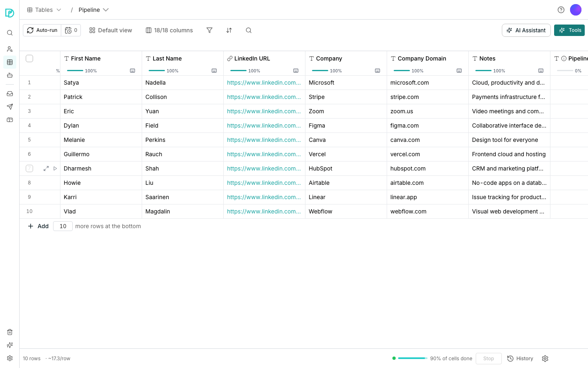Click Add to add more rows
588x368 pixels.
click(38, 226)
